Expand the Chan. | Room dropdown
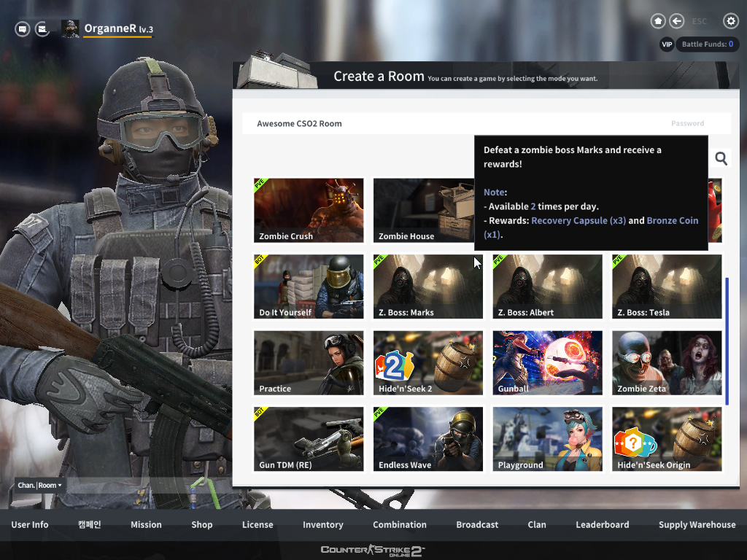 point(39,485)
